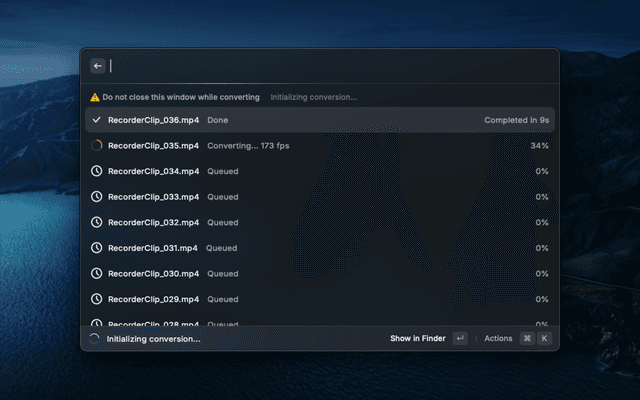Image resolution: width=640 pixels, height=400 pixels.
Task: Open the Actions menu
Action: click(x=498, y=338)
